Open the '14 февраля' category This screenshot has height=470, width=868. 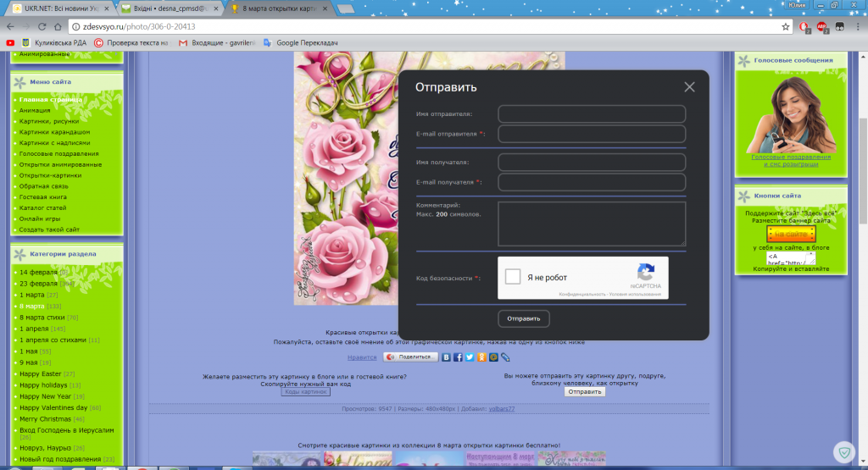38,272
